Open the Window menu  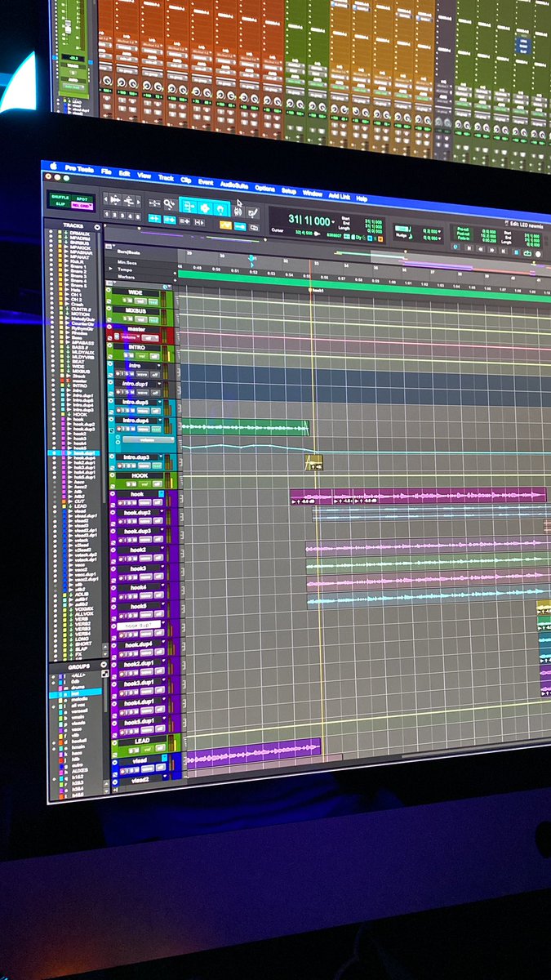313,194
